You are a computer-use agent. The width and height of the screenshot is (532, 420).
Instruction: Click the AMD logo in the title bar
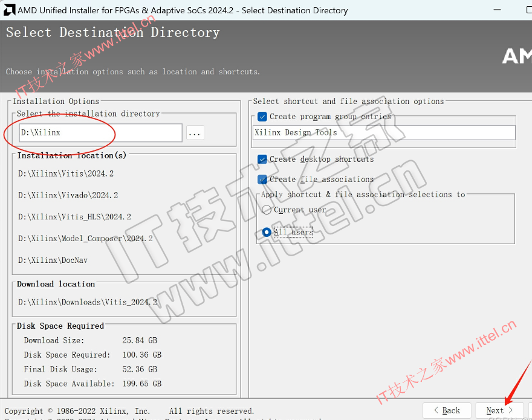pos(9,10)
